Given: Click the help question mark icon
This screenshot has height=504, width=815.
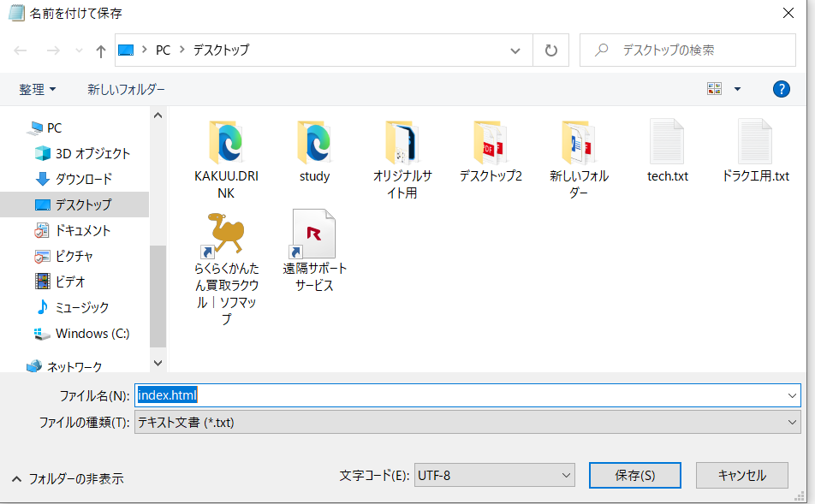Looking at the screenshot, I should (x=781, y=89).
